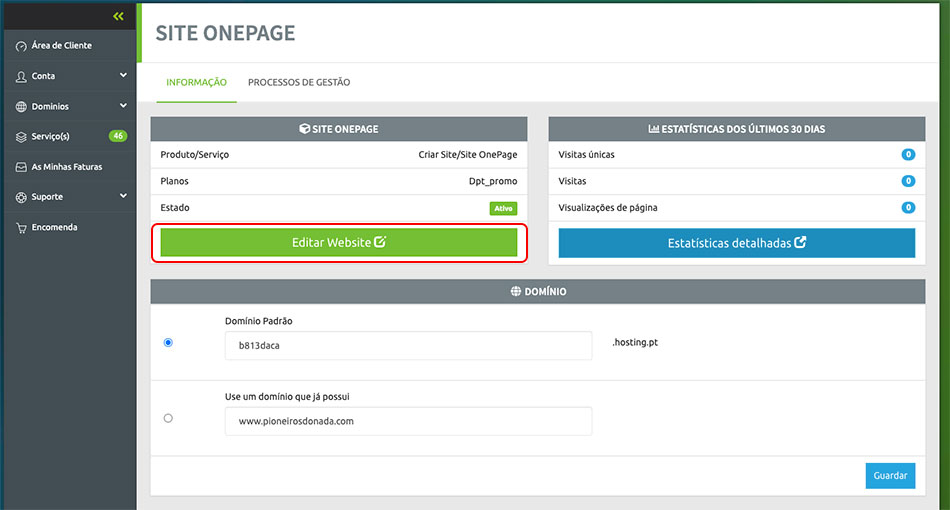The image size is (950, 510).
Task: Click the As Minhas Faturas invoice icon
Action: point(21,167)
